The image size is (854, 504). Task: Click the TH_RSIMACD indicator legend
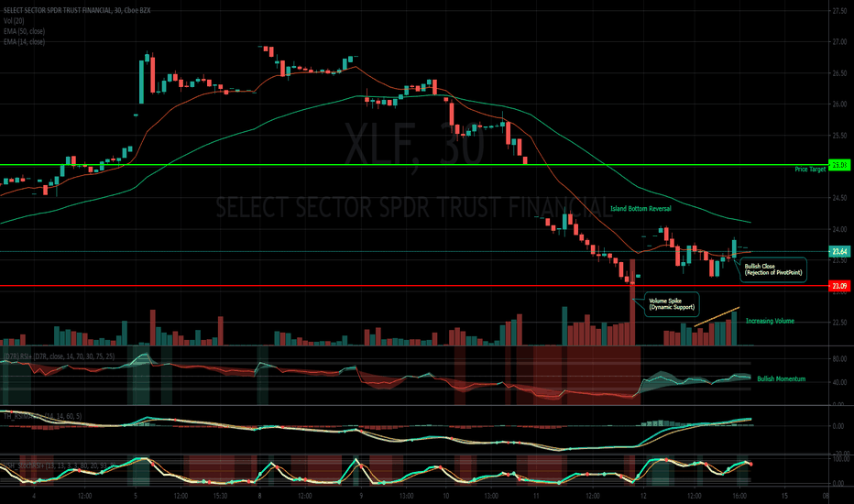[42, 416]
